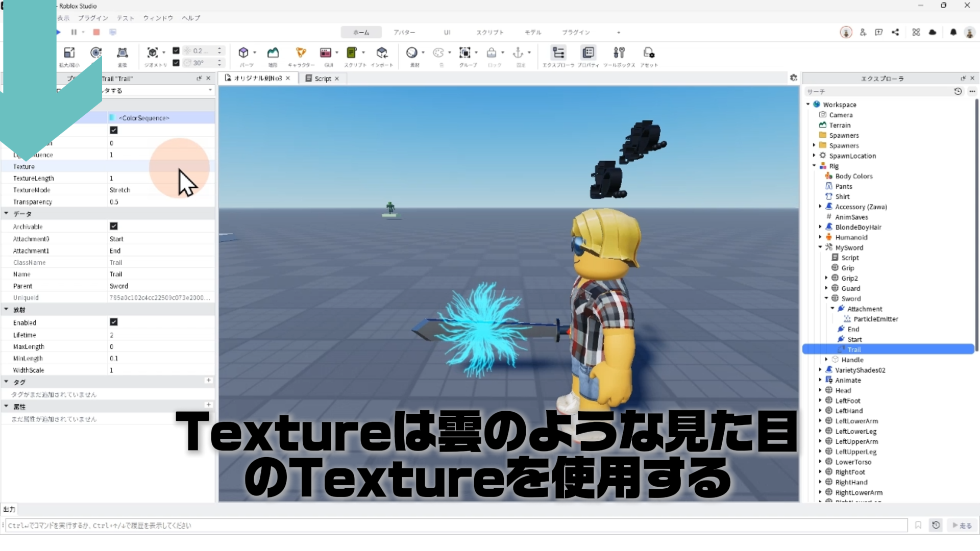Open the GUI dropdown arrow
The width and height of the screenshot is (980, 551).
tap(337, 53)
